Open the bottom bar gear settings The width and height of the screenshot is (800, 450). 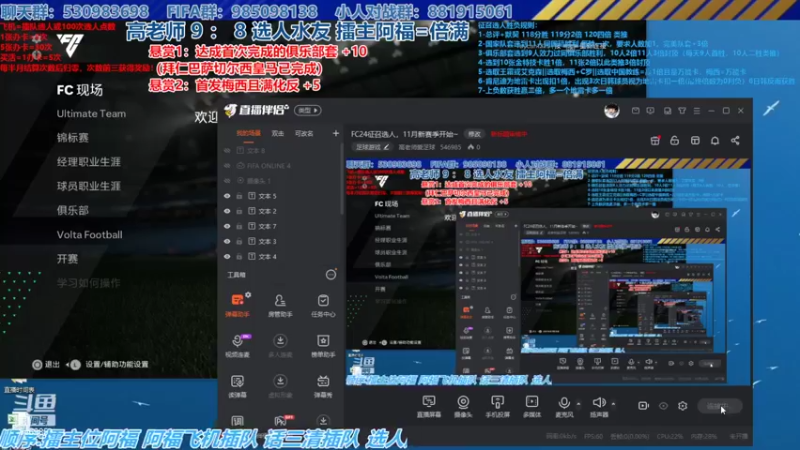[x=683, y=406]
